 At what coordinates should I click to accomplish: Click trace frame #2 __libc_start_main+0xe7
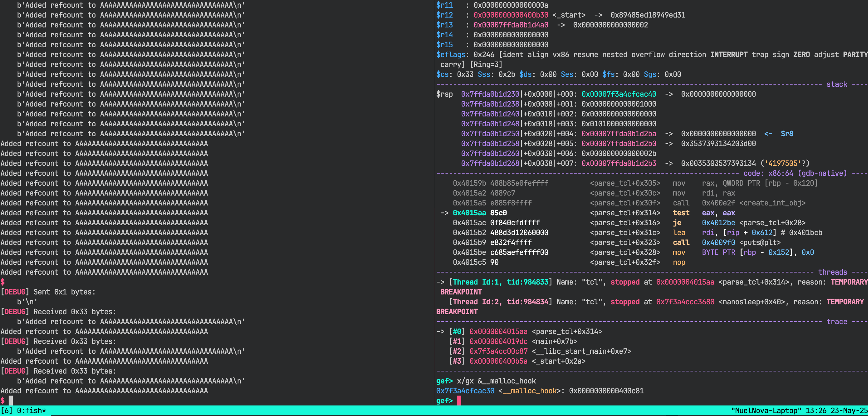point(540,351)
